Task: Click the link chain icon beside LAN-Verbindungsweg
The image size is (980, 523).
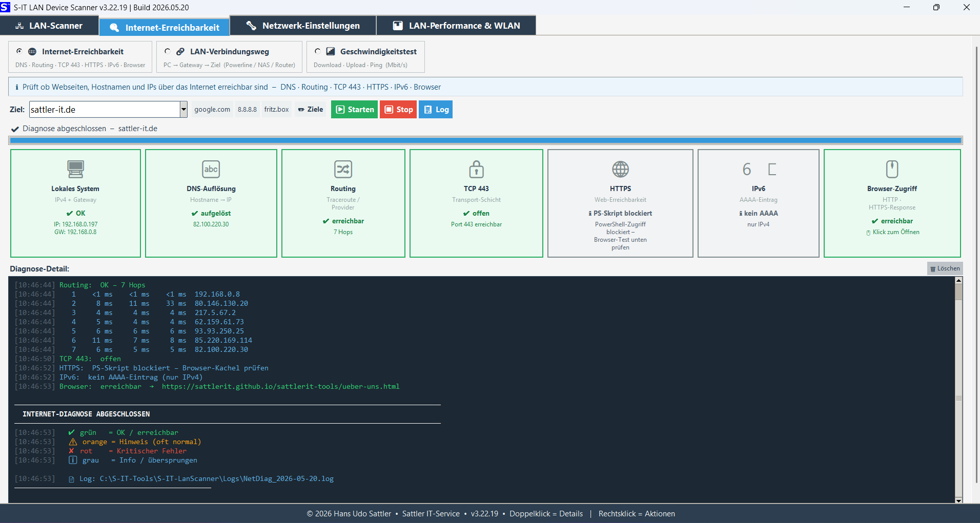Action: pyautogui.click(x=180, y=52)
